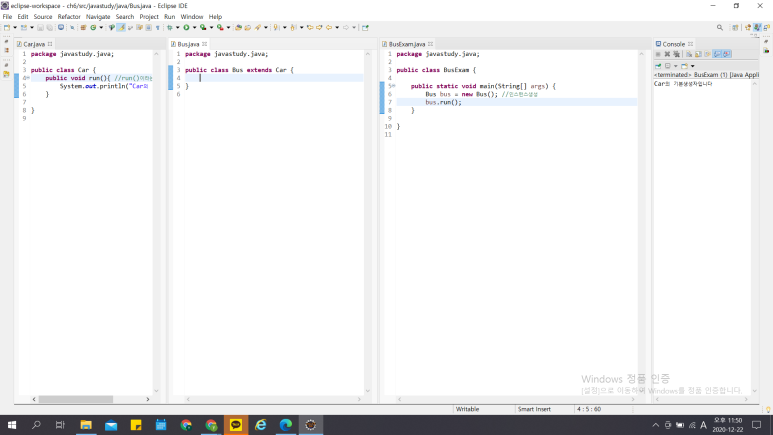The height and width of the screenshot is (435, 773).
Task: Click the Back navigation yellow arrow
Action: pyautogui.click(x=328, y=28)
